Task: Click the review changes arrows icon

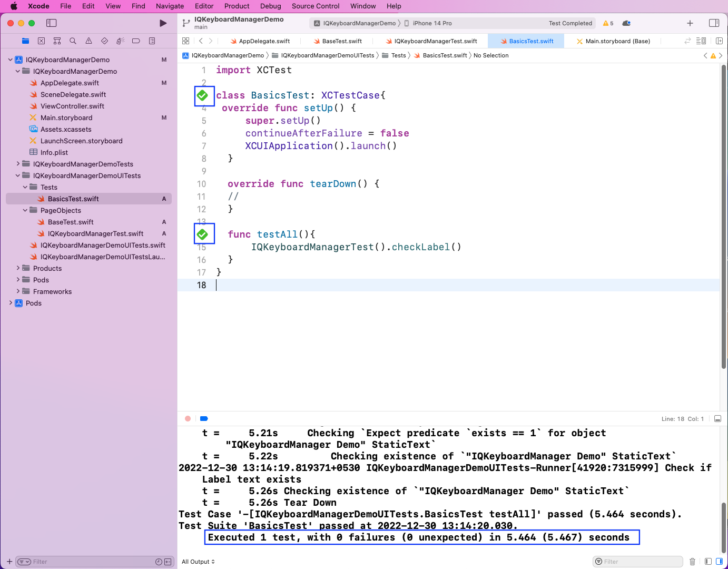Action: (687, 41)
